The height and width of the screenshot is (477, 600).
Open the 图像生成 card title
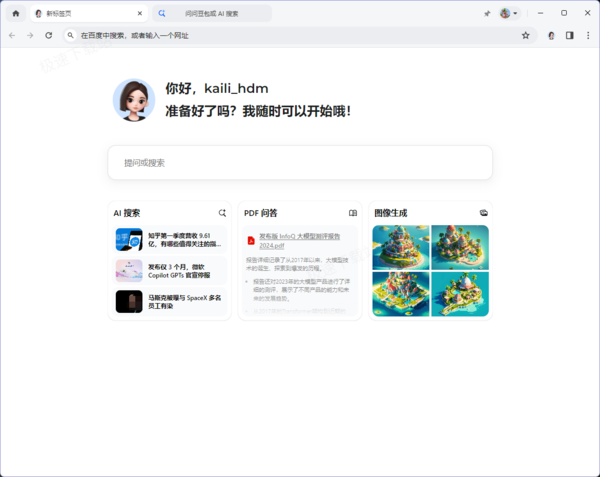tap(391, 213)
